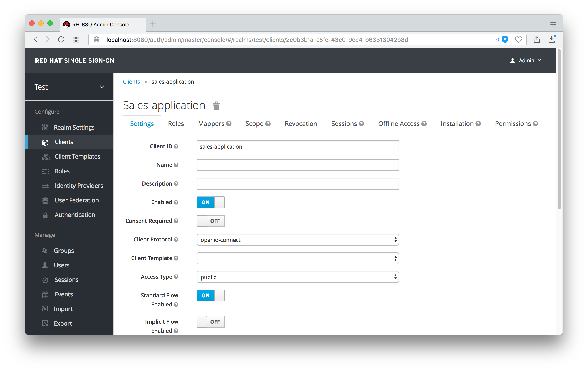Click the Client ID input field

pyautogui.click(x=298, y=146)
